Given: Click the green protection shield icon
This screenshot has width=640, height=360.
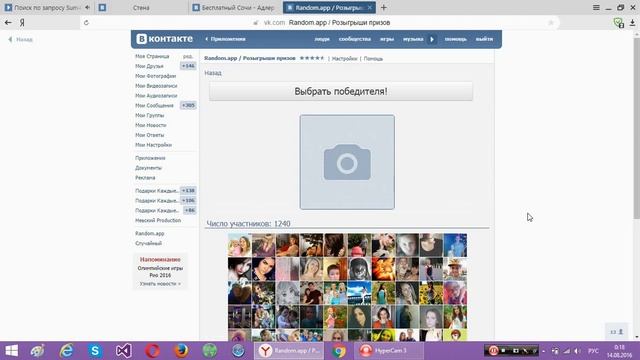Looking at the screenshot, I should tap(619, 23).
